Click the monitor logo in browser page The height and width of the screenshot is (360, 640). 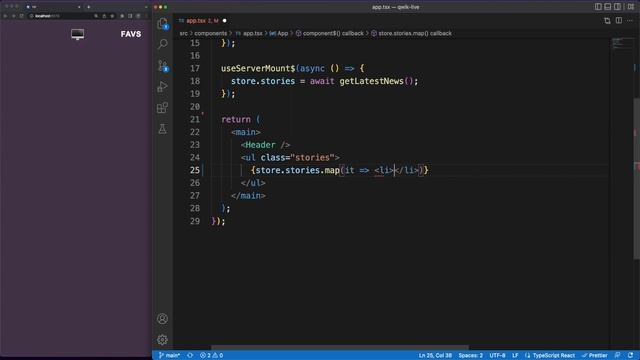[x=78, y=34]
